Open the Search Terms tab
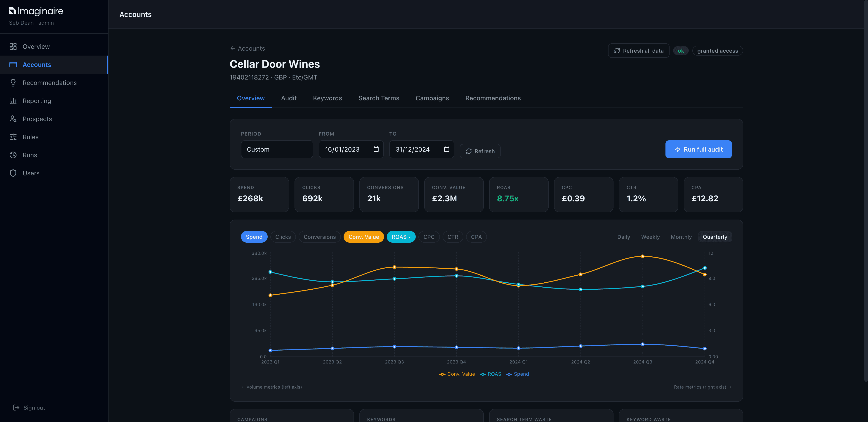 click(379, 98)
